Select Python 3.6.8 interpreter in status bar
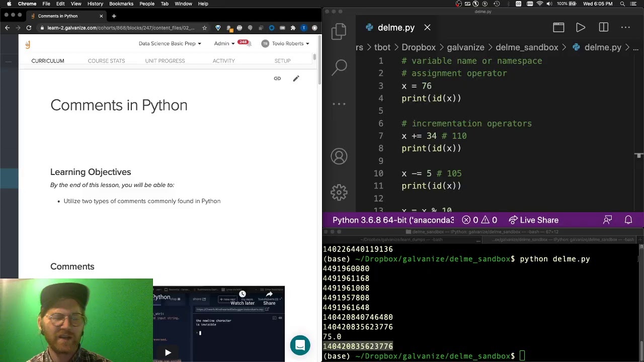Image resolution: width=644 pixels, height=362 pixels. pos(393,220)
